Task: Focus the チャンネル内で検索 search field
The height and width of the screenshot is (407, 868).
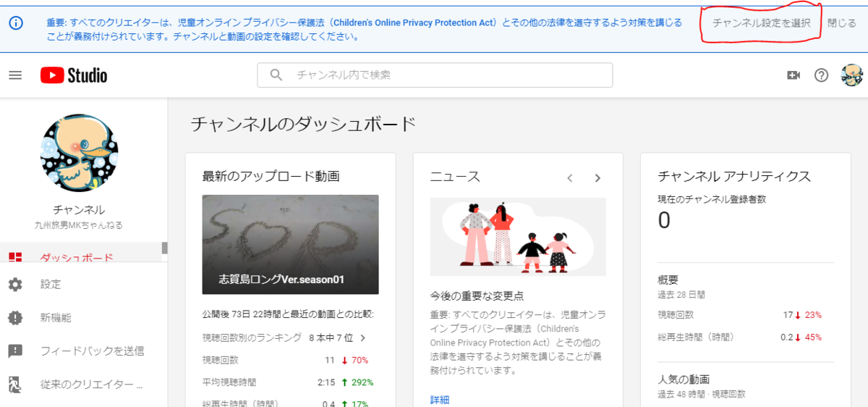Action: pyautogui.click(x=435, y=75)
